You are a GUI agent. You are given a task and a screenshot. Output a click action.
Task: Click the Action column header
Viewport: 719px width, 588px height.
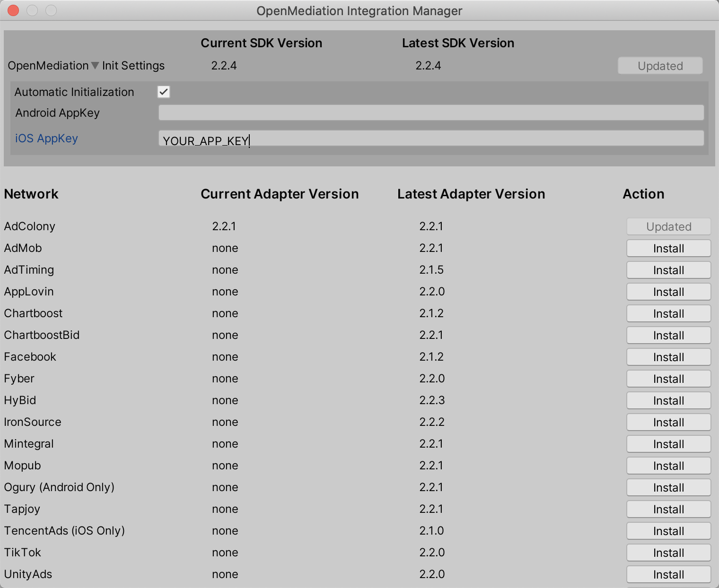(644, 194)
